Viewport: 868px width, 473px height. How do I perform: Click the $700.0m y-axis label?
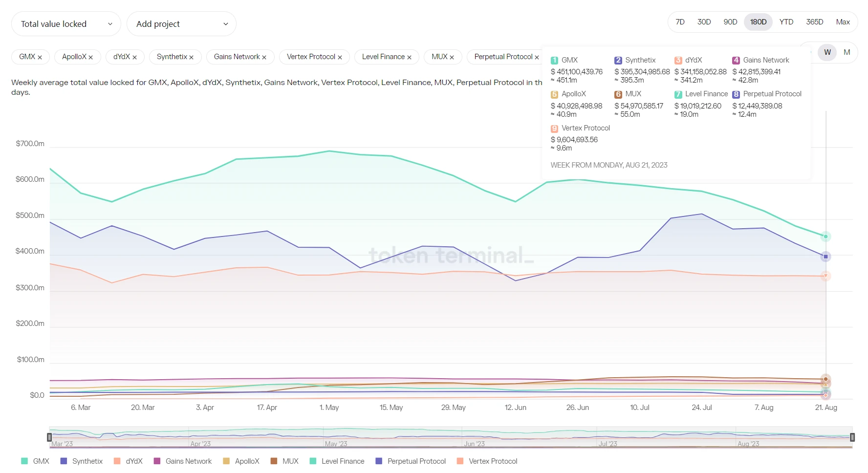pos(30,144)
